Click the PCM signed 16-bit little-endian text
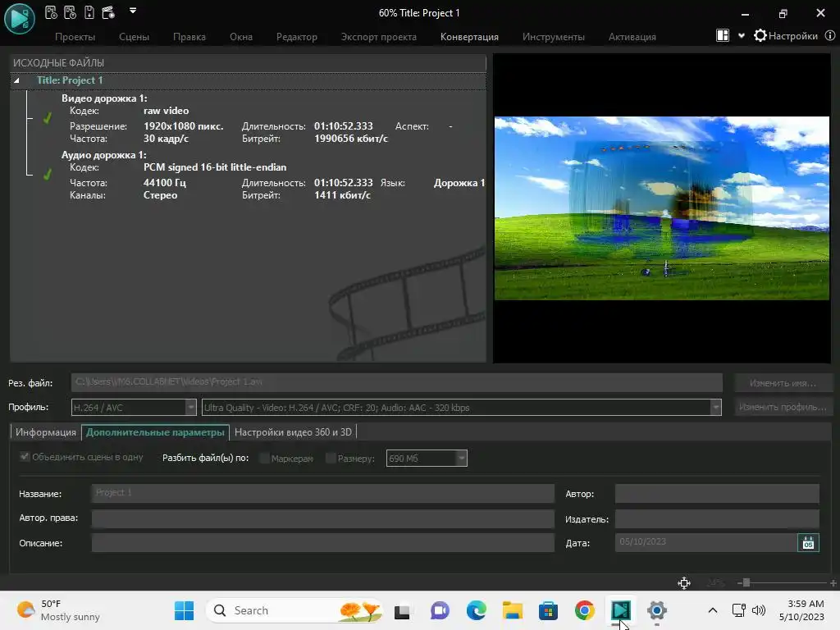 coord(215,167)
